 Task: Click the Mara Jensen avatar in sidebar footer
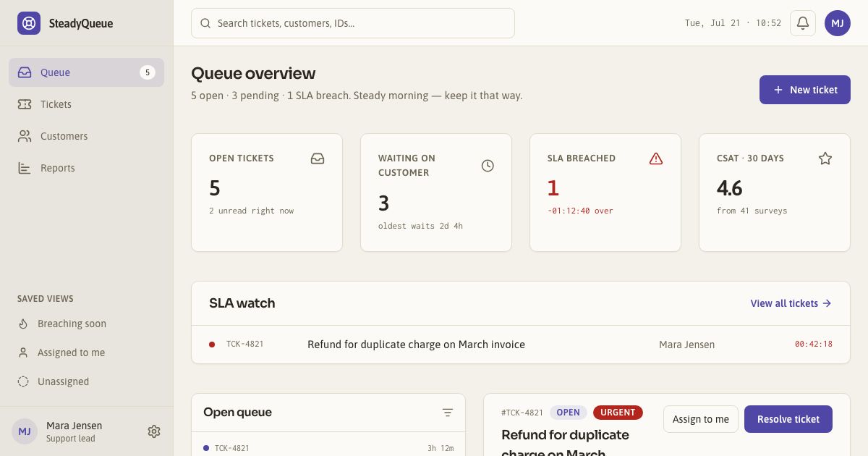[25, 431]
